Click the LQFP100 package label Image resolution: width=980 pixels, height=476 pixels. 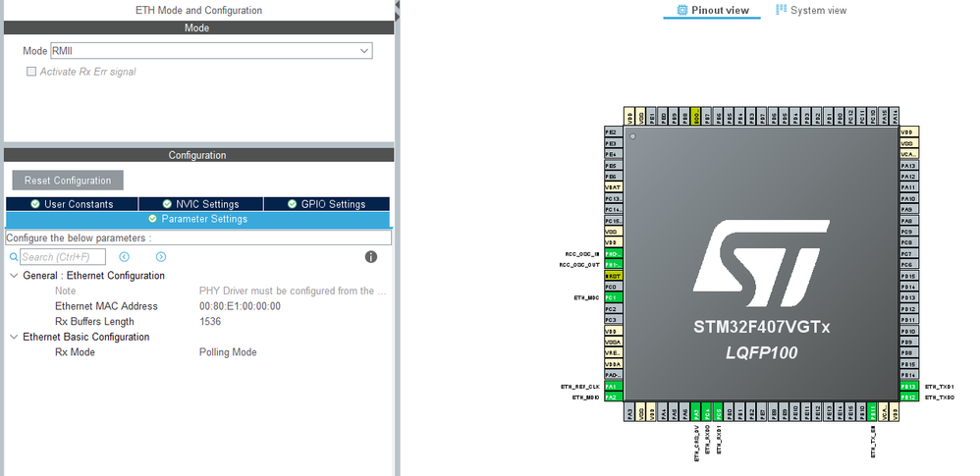[761, 353]
